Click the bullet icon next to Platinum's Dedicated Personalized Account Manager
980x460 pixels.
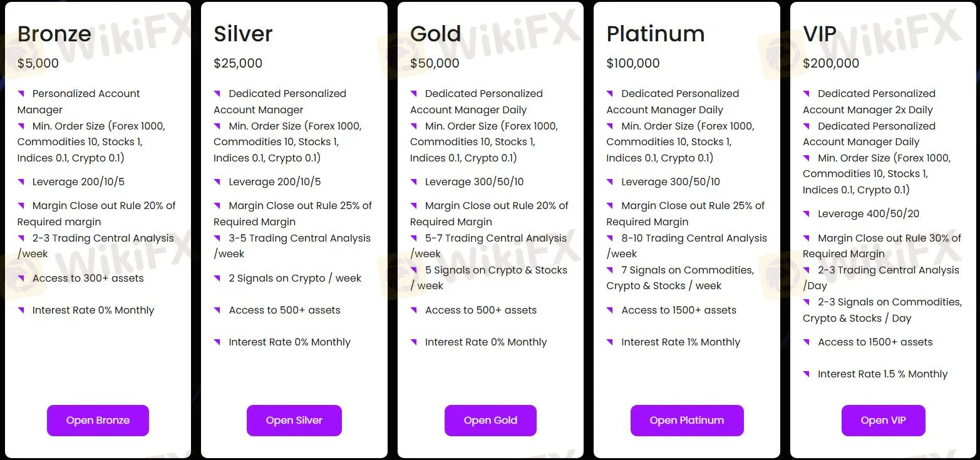(611, 93)
